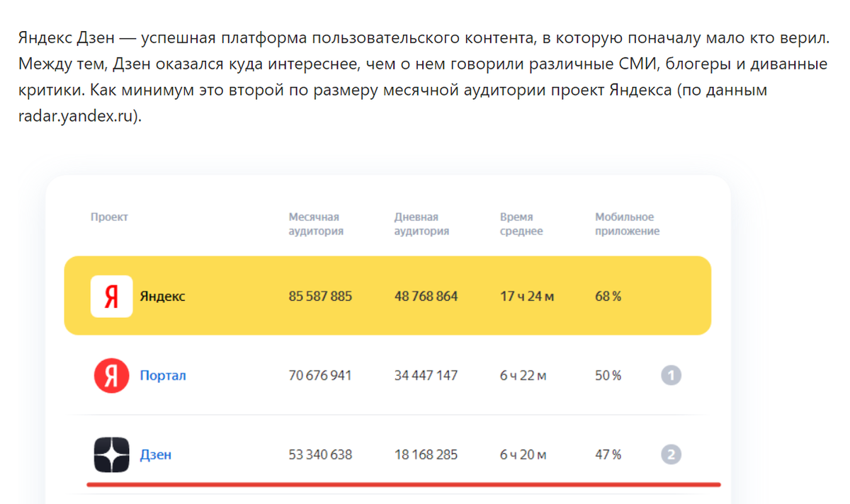850x504 pixels.
Task: Click the radar.yandex.ru text in paragraph
Action: [x=77, y=116]
